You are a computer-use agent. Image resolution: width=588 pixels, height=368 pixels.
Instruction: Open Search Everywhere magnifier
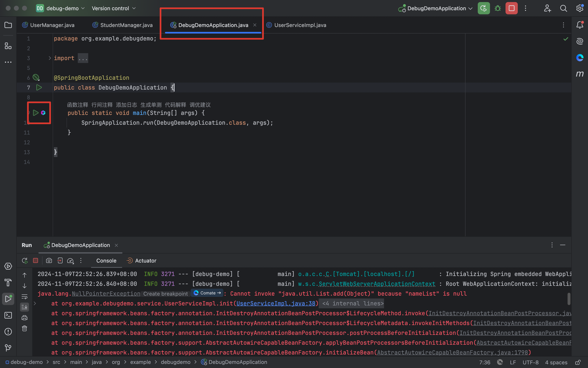click(x=563, y=8)
